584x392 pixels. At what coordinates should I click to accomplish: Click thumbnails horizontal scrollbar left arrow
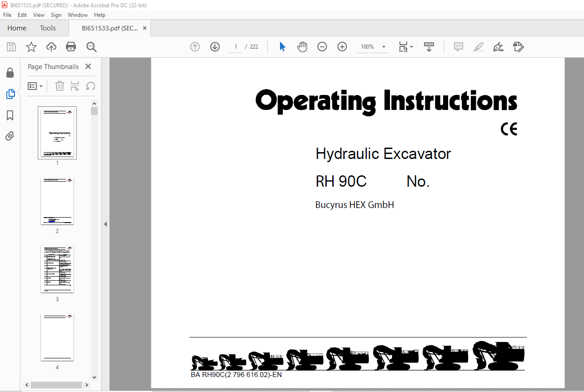click(x=27, y=385)
